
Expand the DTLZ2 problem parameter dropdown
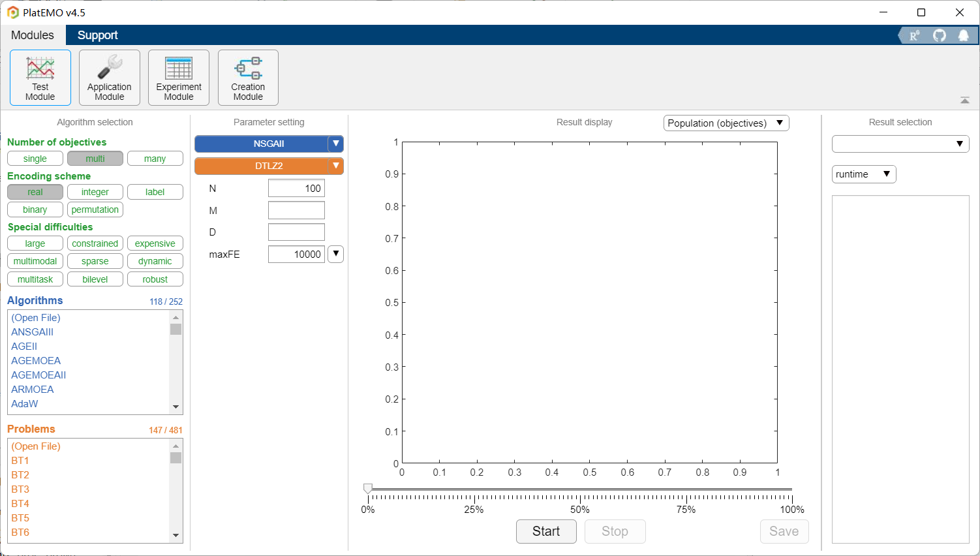(x=336, y=166)
